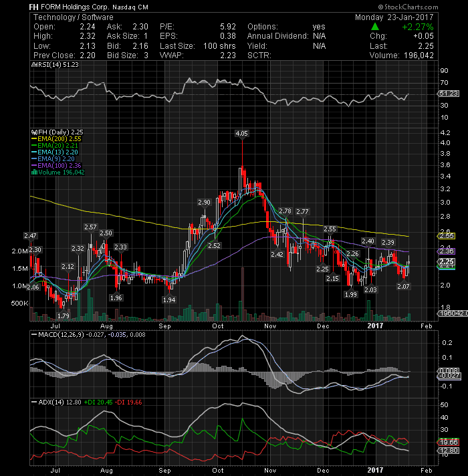This screenshot has height=476, width=468.
Task: Click the 2.07 January low price label
Action: [403, 286]
